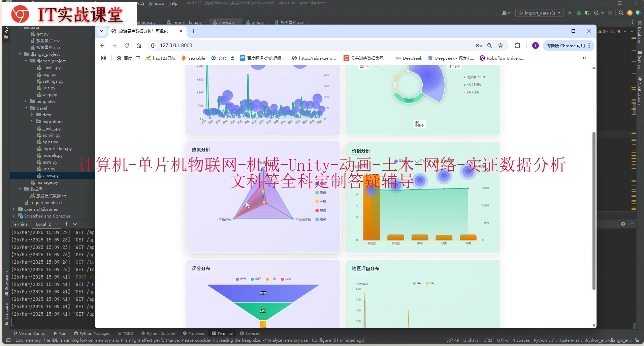Screen dimensions: 644x346
Task: Collapse the 数据库 folder
Action: coord(20,189)
